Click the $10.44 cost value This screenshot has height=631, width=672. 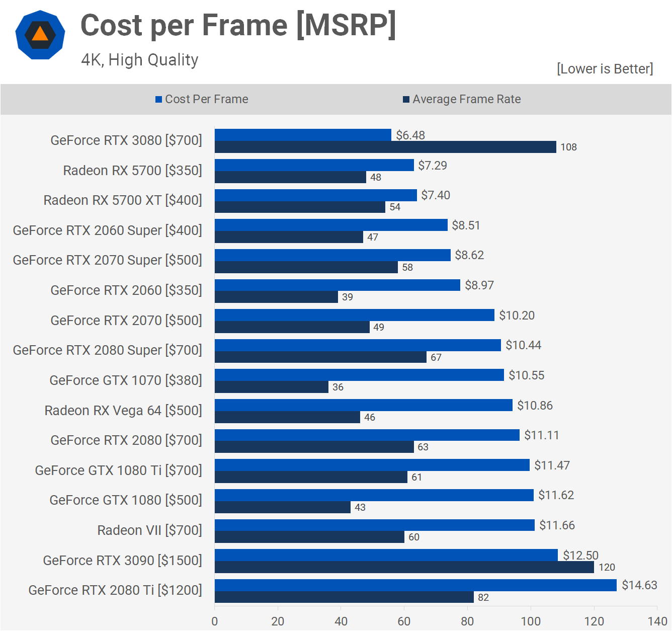(524, 345)
